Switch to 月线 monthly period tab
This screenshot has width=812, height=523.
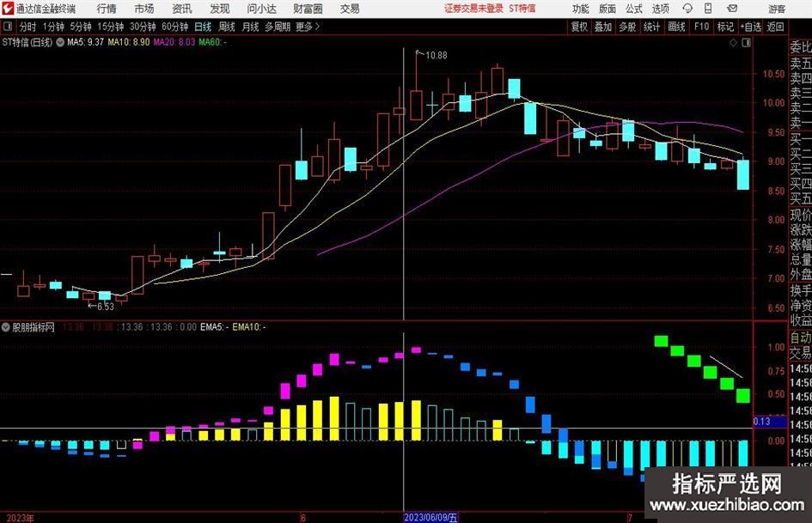pos(251,27)
